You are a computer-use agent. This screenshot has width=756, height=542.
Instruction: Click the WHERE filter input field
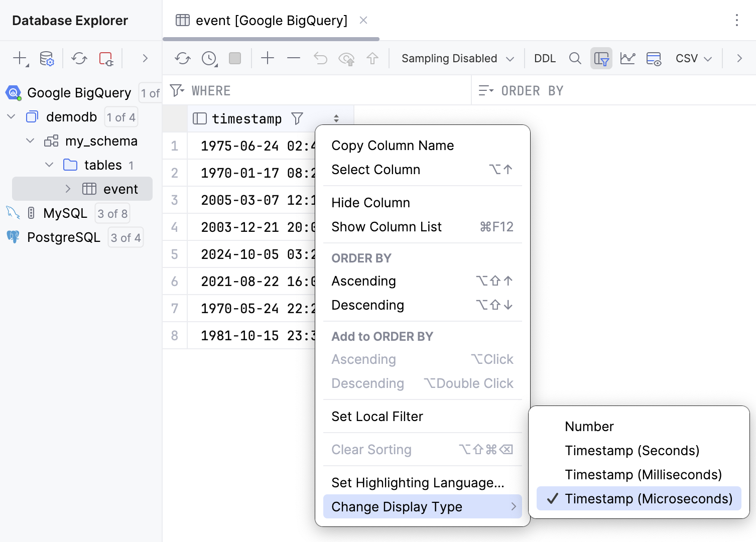[x=326, y=91]
